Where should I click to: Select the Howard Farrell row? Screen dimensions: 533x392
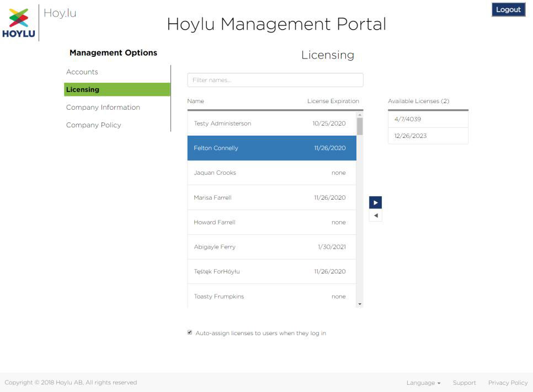click(271, 222)
